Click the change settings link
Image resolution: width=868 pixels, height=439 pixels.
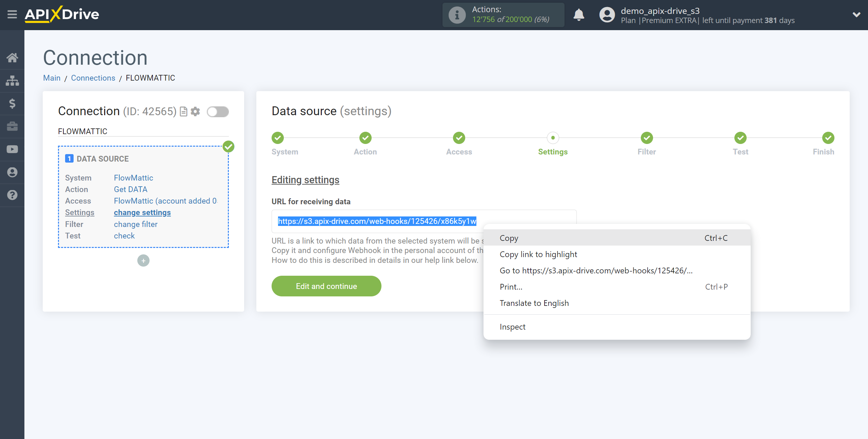[142, 212]
